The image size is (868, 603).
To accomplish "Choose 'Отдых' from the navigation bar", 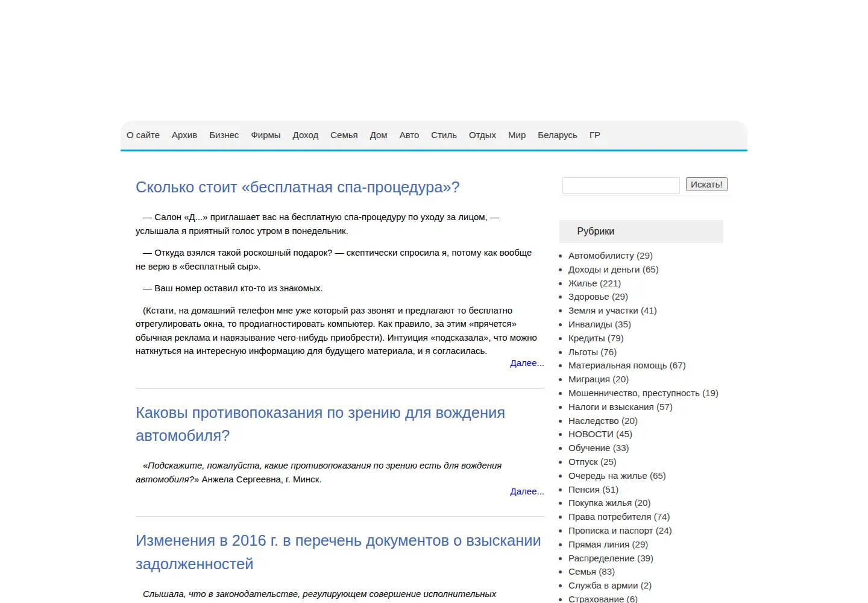I will 482,135.
